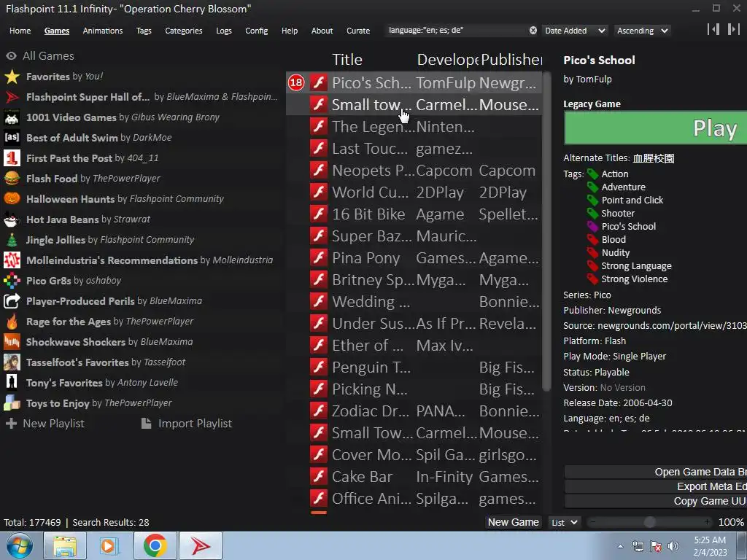Show all games via eye icon
The image size is (747, 560).
pos(11,55)
